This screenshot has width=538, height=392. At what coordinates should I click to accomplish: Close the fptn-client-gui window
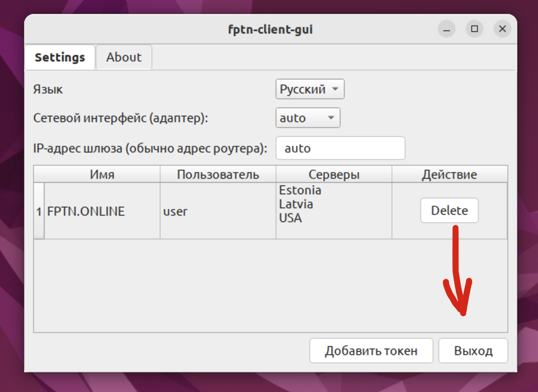click(502, 29)
